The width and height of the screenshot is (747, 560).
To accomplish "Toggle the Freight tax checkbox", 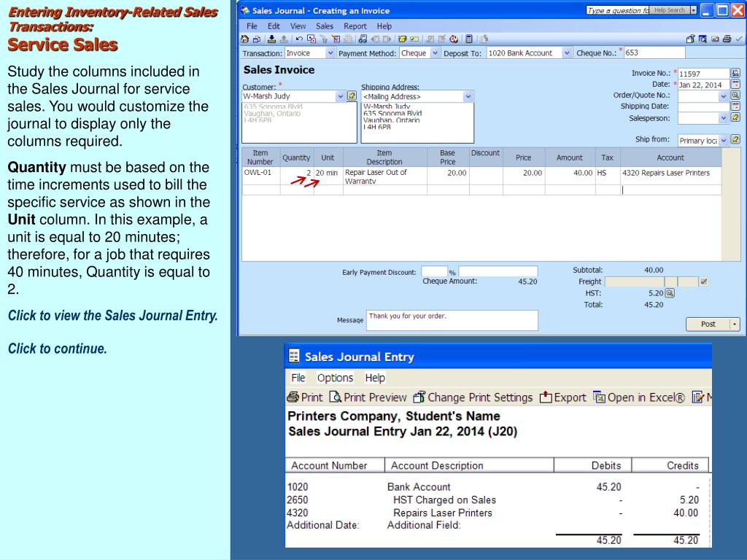I will (x=704, y=281).
